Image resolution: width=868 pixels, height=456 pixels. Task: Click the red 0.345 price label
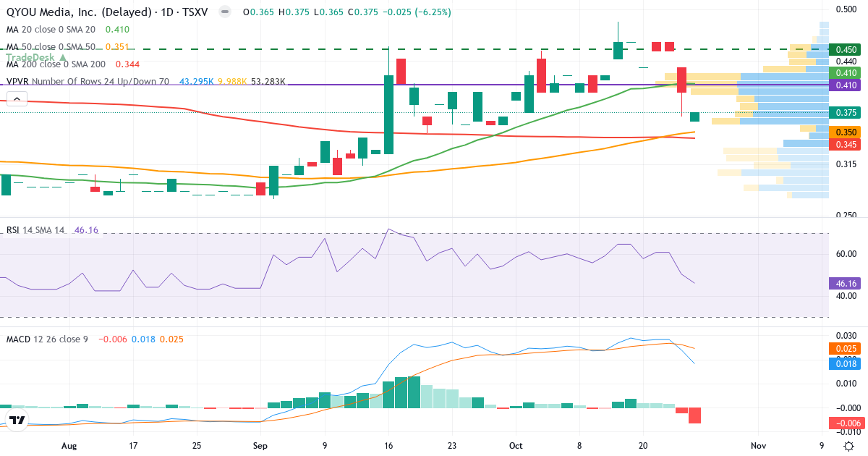point(846,145)
